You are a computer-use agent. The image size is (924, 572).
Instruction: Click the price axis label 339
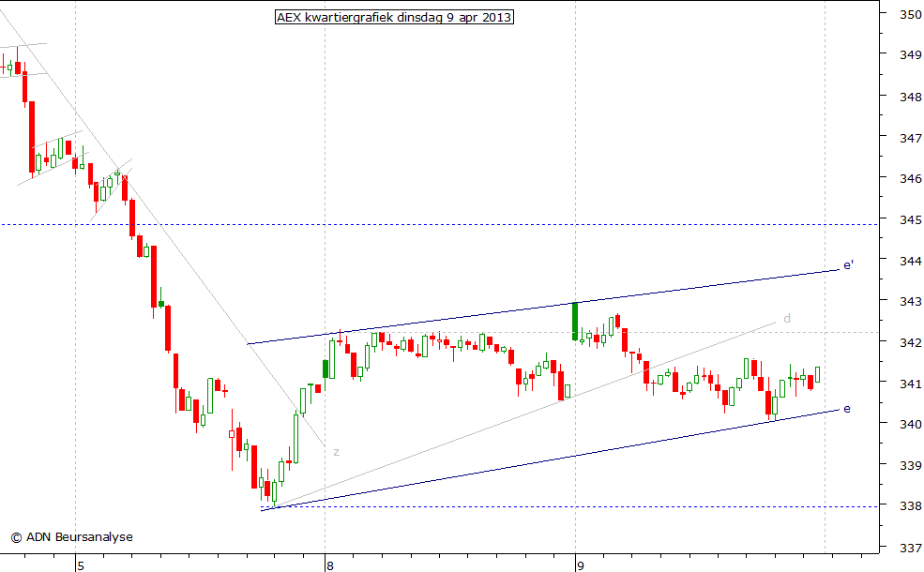[910, 465]
